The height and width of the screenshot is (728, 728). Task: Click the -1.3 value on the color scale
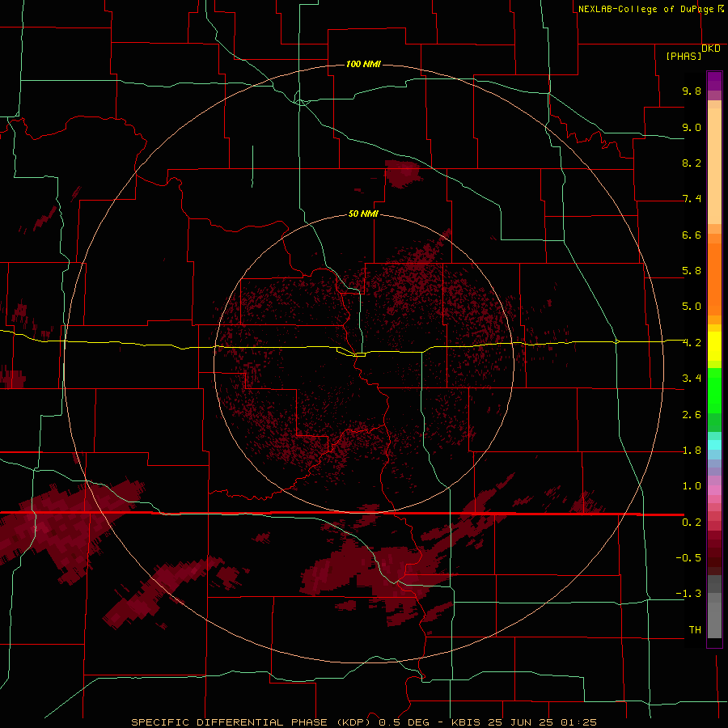click(688, 594)
